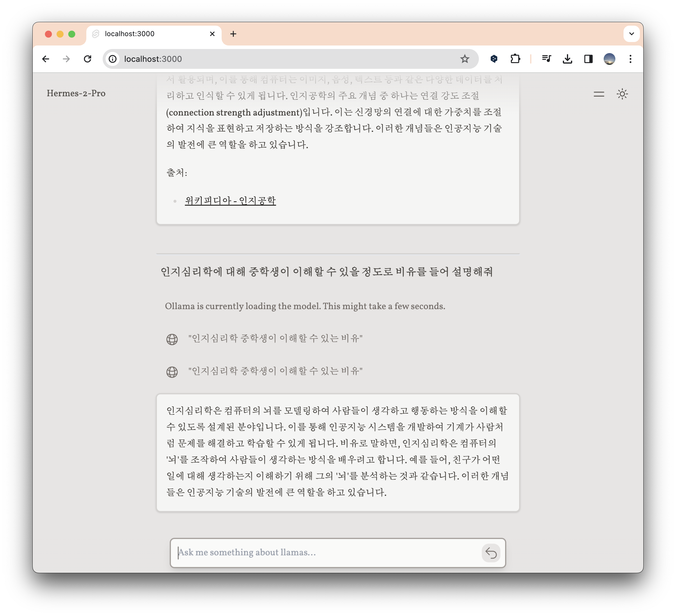Open the Chrome profile avatar
Screen dimensions: 676x616
[609, 59]
